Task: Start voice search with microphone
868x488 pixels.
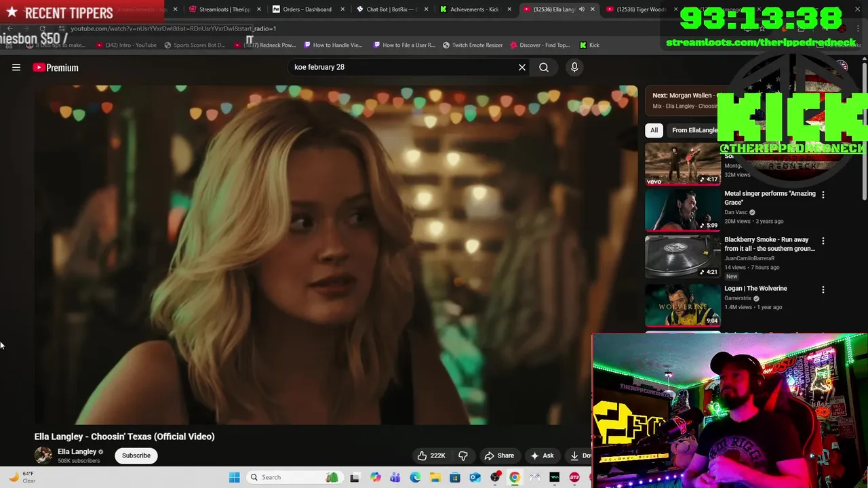Action: (574, 67)
